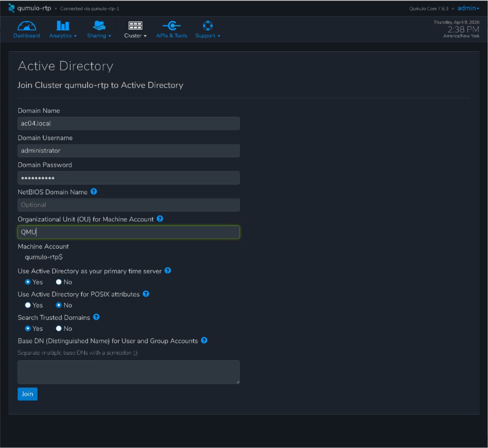Open the admin user dropdown

pyautogui.click(x=468, y=8)
